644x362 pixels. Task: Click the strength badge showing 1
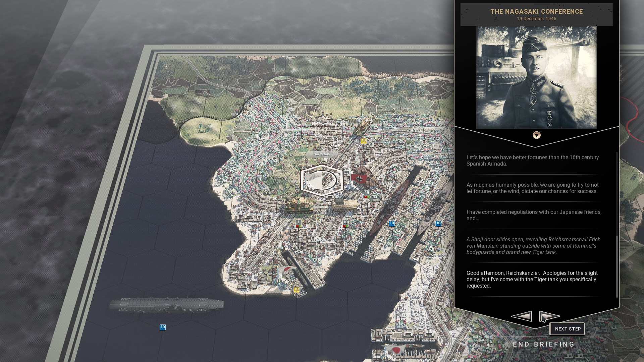(x=298, y=223)
